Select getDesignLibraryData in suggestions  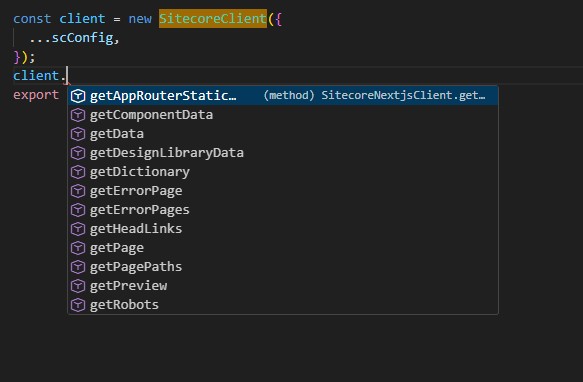(x=283, y=153)
